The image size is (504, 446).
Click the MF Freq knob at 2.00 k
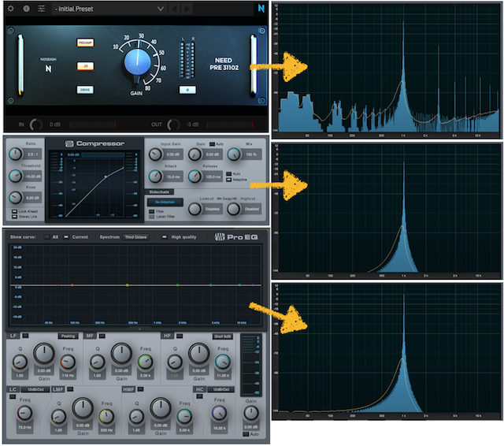tap(145, 362)
